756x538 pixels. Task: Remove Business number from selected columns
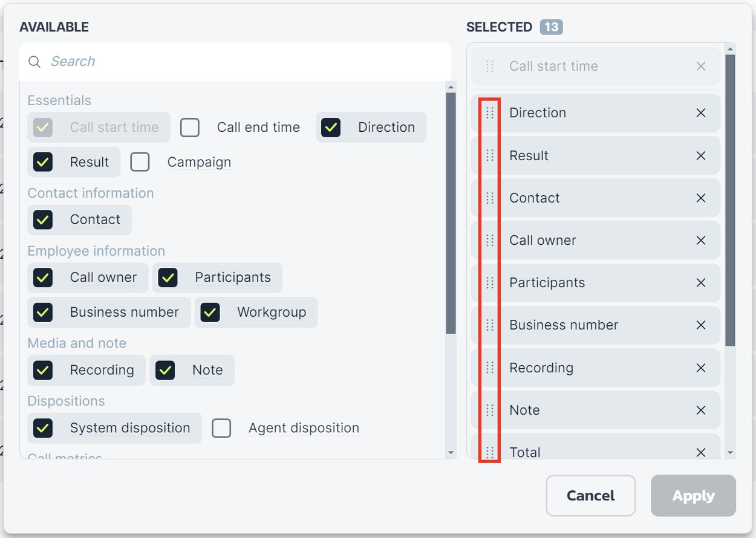[701, 325]
